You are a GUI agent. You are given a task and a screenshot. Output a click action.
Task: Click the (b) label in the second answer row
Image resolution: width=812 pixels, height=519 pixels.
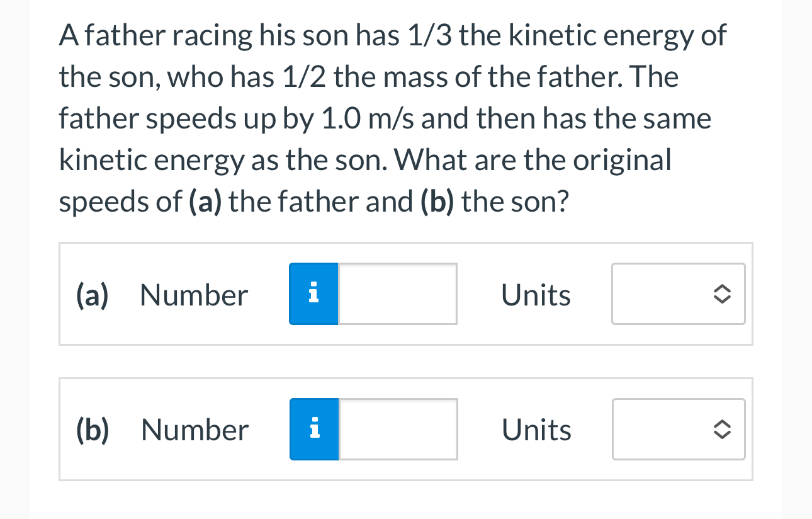[93, 430]
